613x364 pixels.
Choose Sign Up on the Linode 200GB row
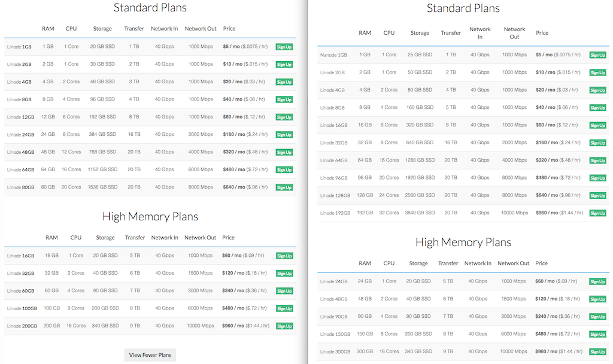(284, 326)
